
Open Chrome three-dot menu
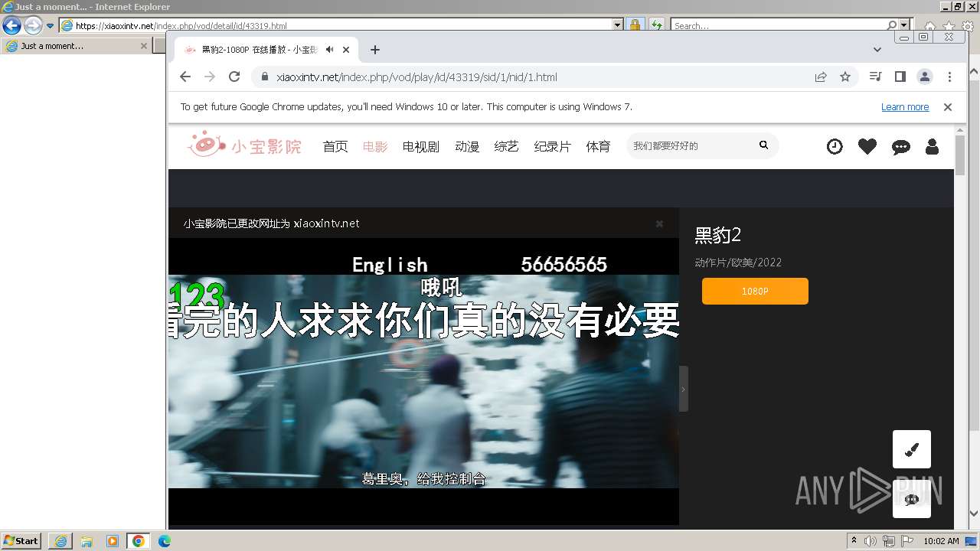[x=949, y=77]
